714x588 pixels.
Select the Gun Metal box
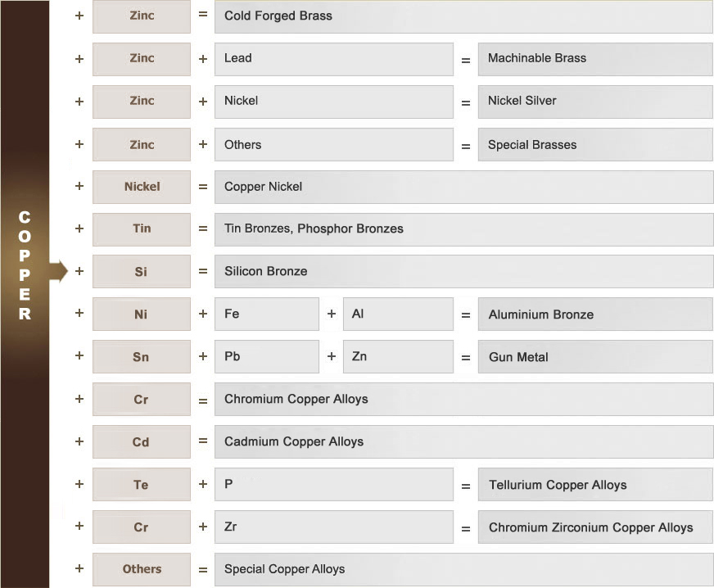point(595,357)
